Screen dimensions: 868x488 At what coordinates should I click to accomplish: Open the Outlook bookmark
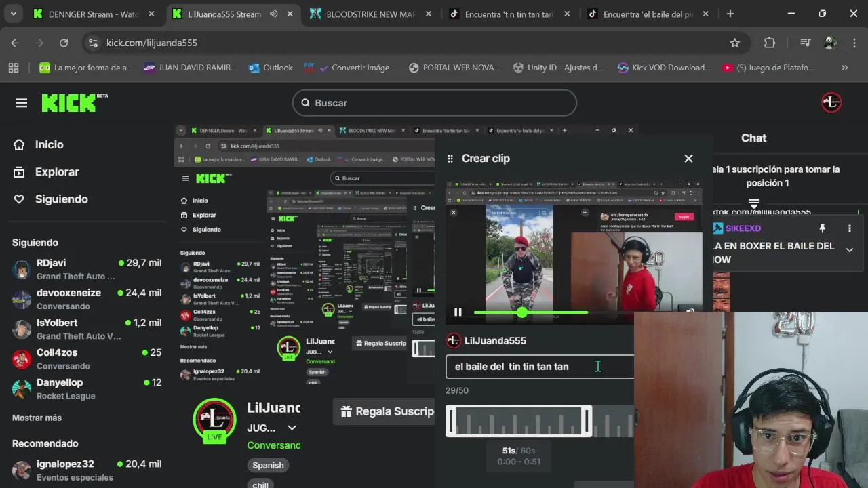pyautogui.click(x=271, y=68)
